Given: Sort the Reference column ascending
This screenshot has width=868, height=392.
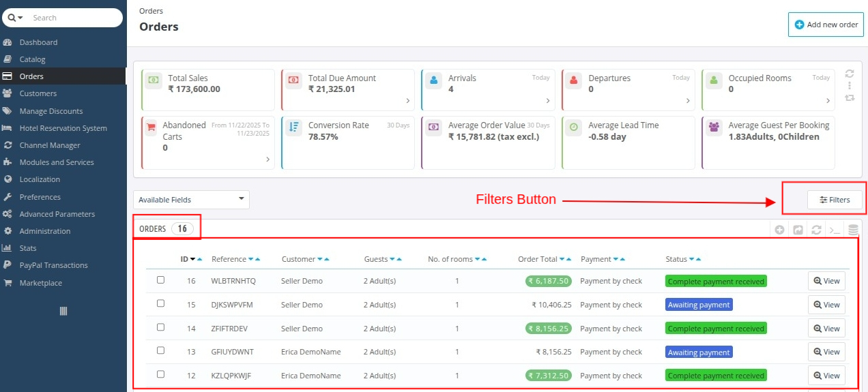Looking at the screenshot, I should 258,259.
